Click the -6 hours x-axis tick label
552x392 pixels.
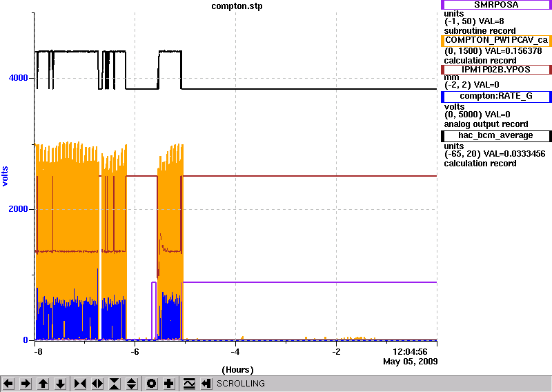[135, 352]
